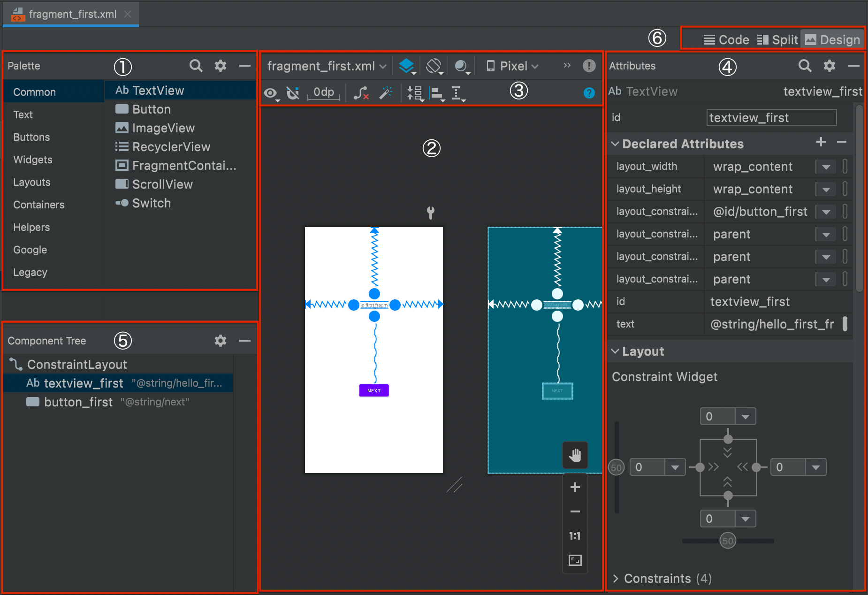Viewport: 868px width, 595px height.
Task: Select the Common palette category
Action: point(53,92)
